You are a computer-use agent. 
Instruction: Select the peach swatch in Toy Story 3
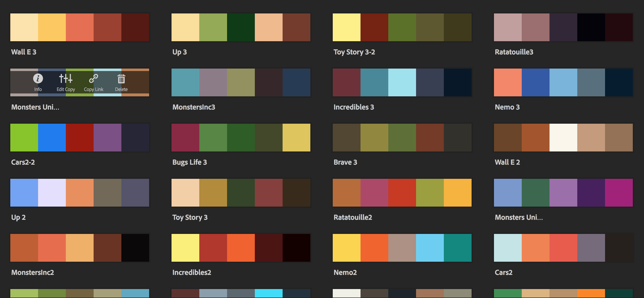[x=185, y=193]
